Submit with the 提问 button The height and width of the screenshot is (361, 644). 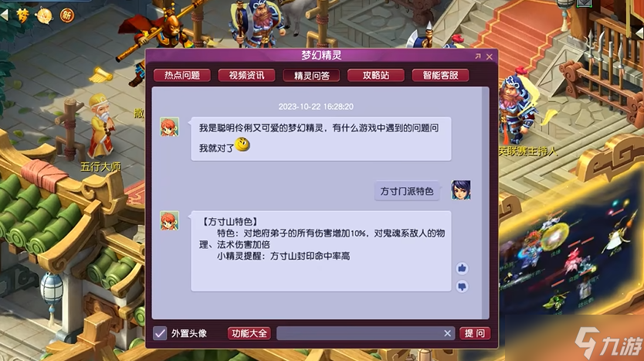[475, 333]
